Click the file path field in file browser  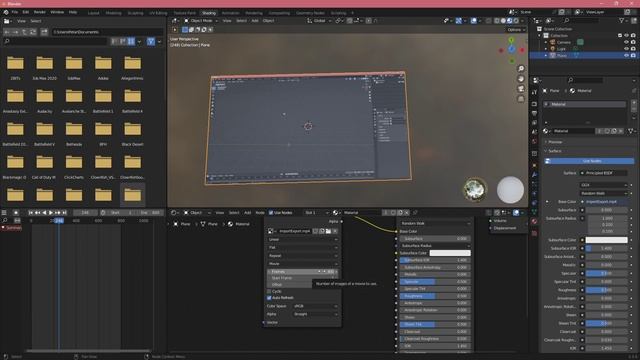tap(107, 31)
